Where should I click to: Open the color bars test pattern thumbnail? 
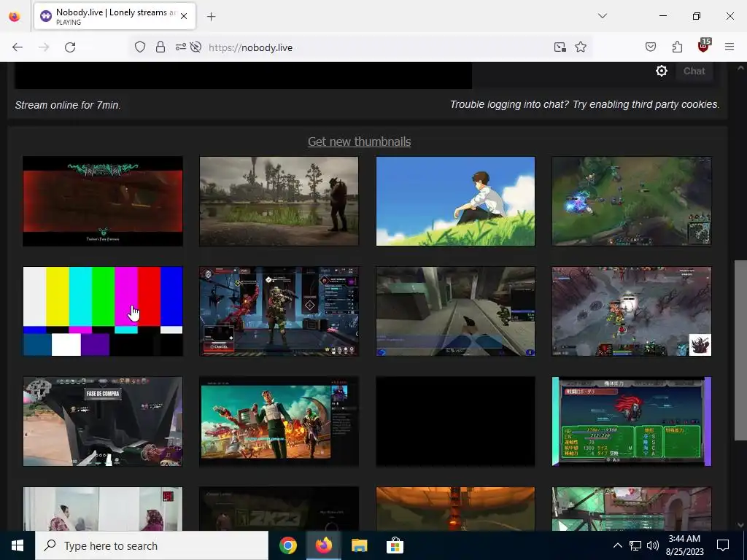coord(103,311)
